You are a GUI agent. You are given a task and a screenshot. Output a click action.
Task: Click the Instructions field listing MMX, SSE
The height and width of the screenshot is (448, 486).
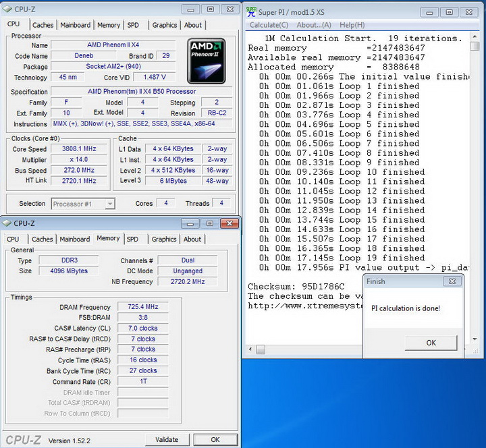[142, 123]
